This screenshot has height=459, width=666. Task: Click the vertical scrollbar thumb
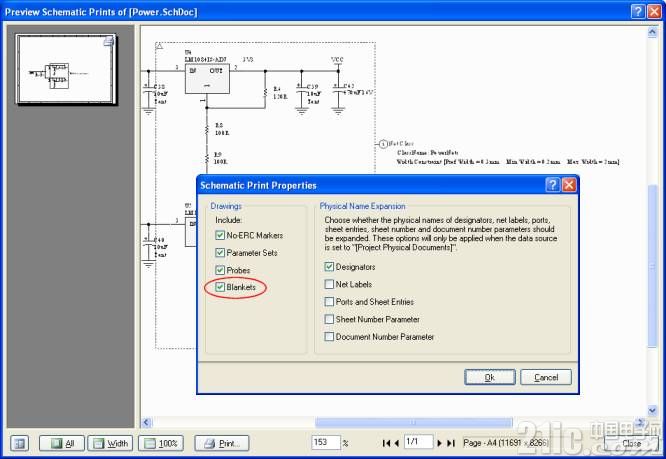coord(652,266)
